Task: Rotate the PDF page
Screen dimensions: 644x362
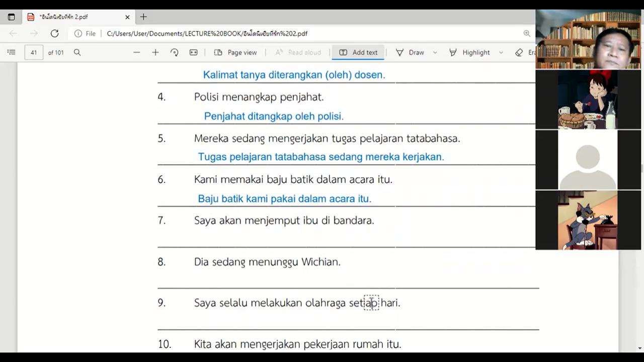Action: coord(175,52)
